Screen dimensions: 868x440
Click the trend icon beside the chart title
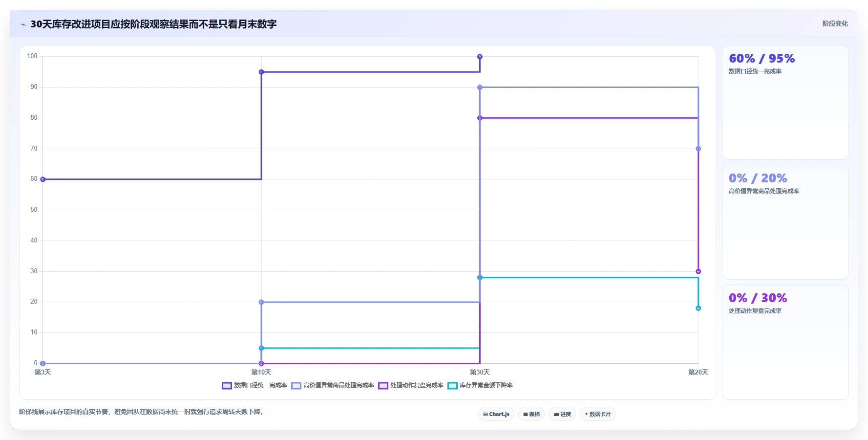tap(23, 24)
